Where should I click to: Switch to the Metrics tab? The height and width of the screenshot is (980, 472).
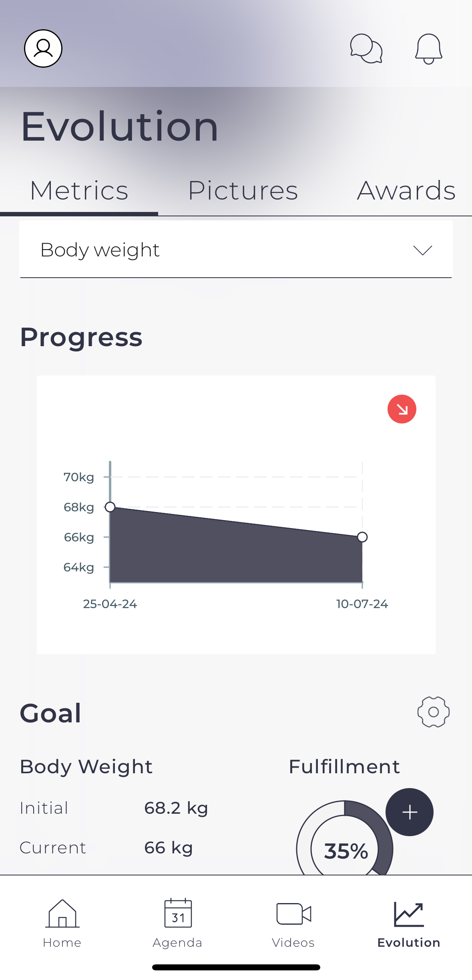79,191
